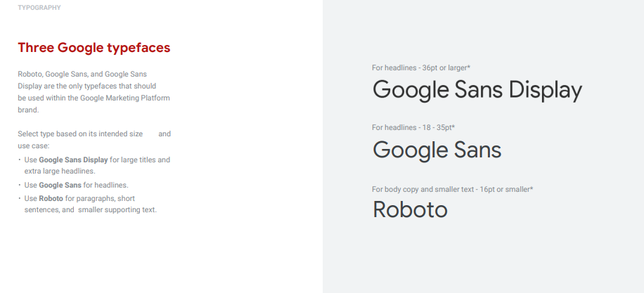644x293 pixels.
Task: Click the large Roboto sample text
Action: [x=410, y=209]
